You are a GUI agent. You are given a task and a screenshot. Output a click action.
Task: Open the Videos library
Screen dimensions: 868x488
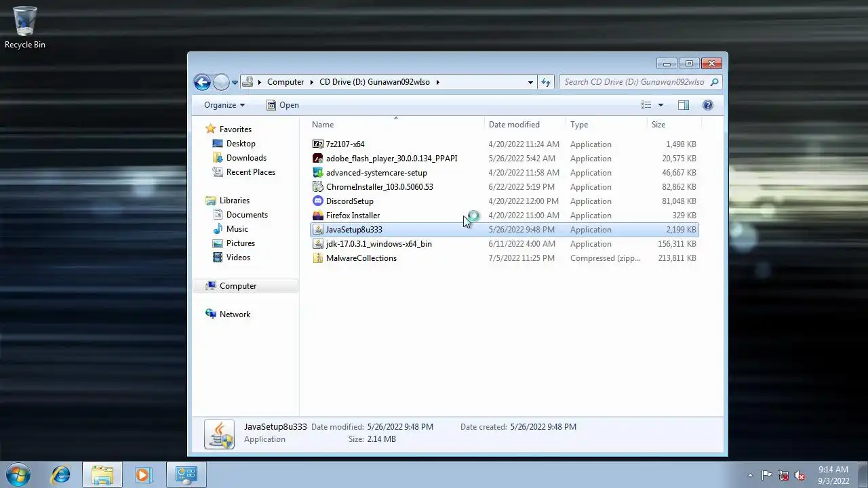[x=238, y=258]
